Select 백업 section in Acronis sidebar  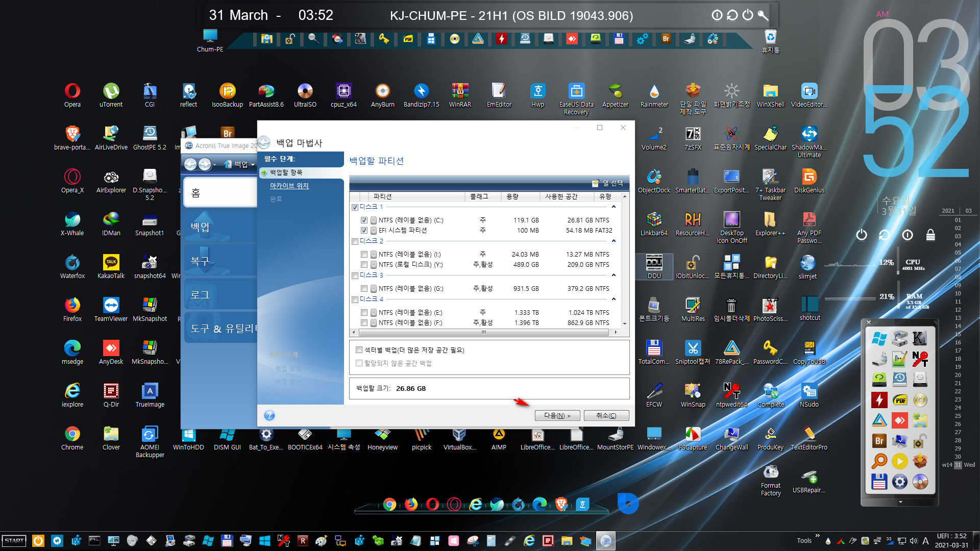(x=220, y=227)
